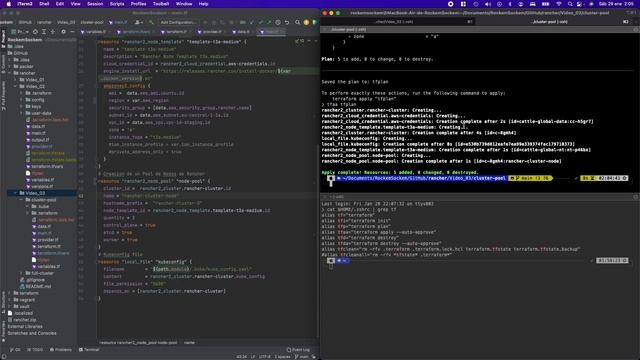The height and width of the screenshot is (360, 640).
Task: Collapse the rancher folder in project tree
Action: [x=10, y=73]
